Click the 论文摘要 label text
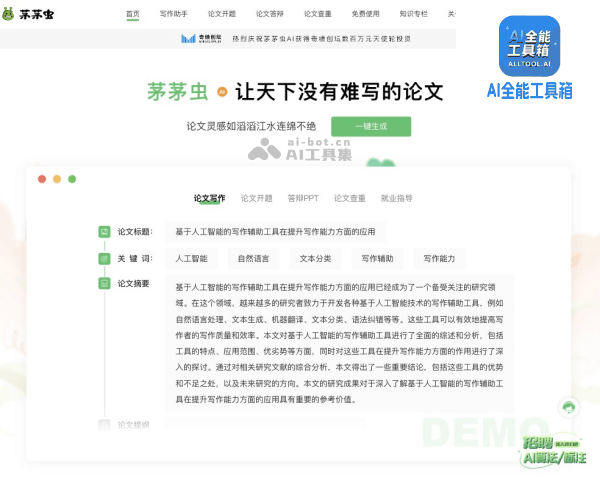This screenshot has width=600, height=498. [133, 284]
